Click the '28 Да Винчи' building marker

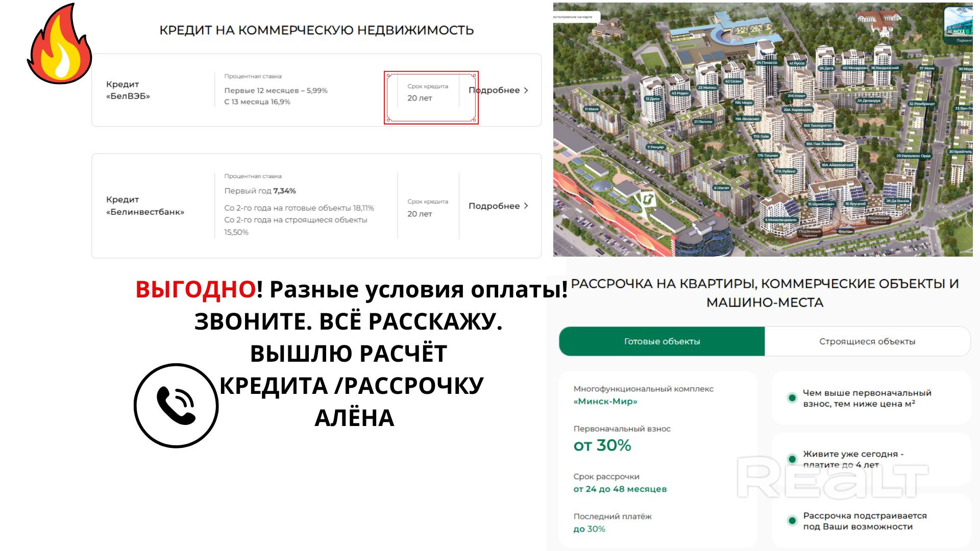(x=897, y=201)
